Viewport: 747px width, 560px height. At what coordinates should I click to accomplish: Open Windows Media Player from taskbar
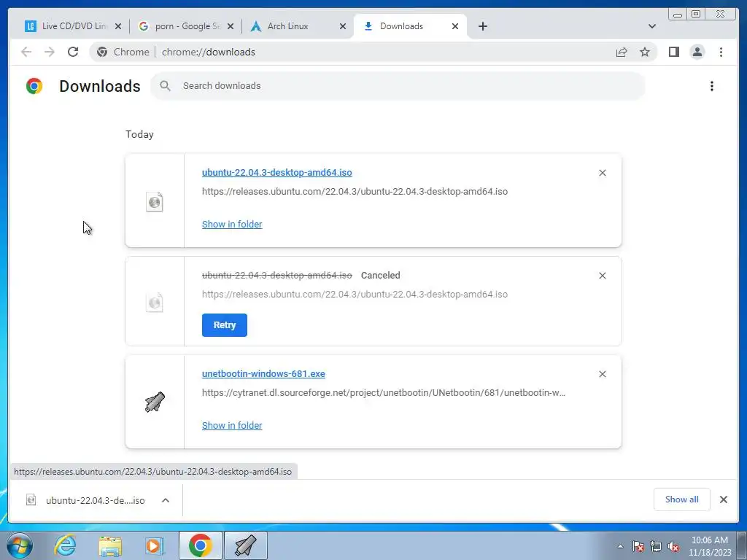coord(154,545)
